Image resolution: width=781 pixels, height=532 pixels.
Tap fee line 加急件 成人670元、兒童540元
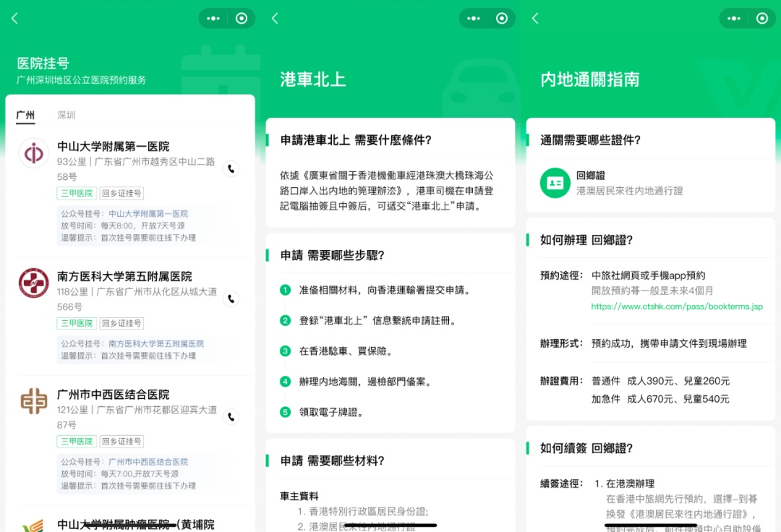tap(660, 398)
